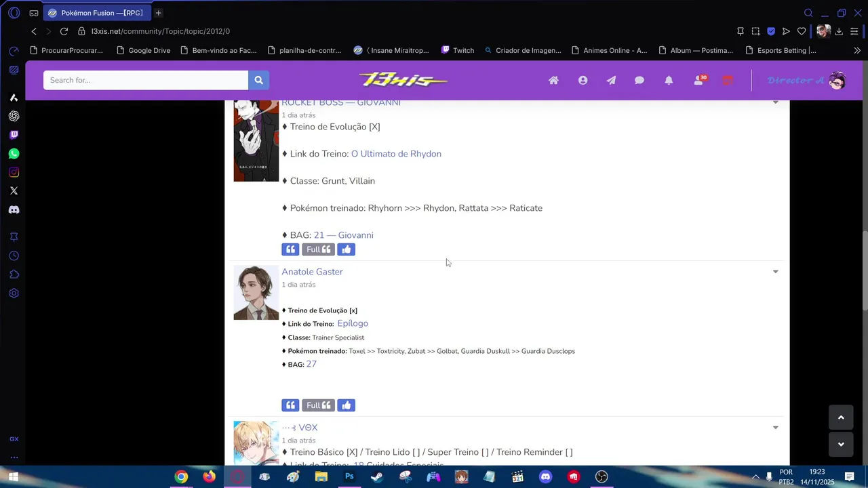Image resolution: width=868 pixels, height=488 pixels.
Task: Open the notifications bell icon
Action: [669, 80]
